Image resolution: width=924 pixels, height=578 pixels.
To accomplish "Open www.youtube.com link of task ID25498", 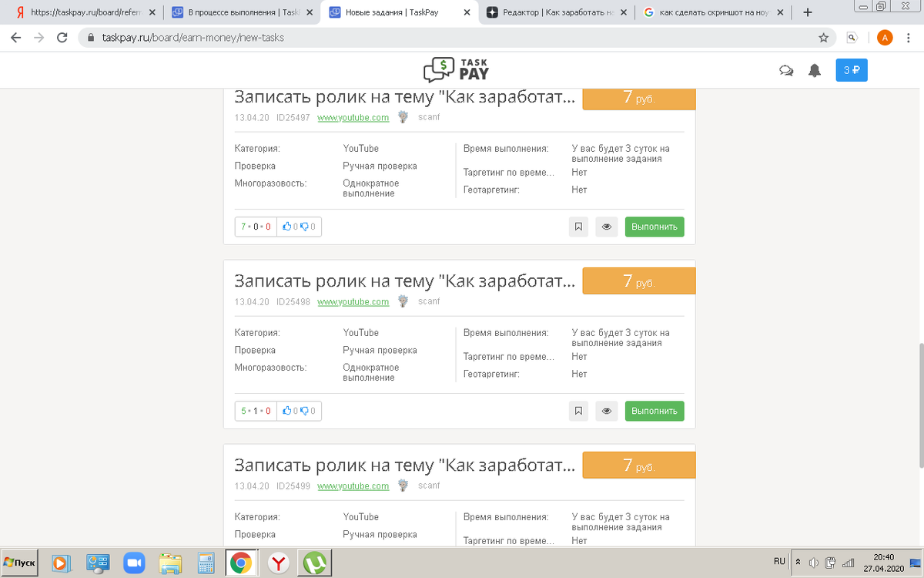I will click(353, 302).
